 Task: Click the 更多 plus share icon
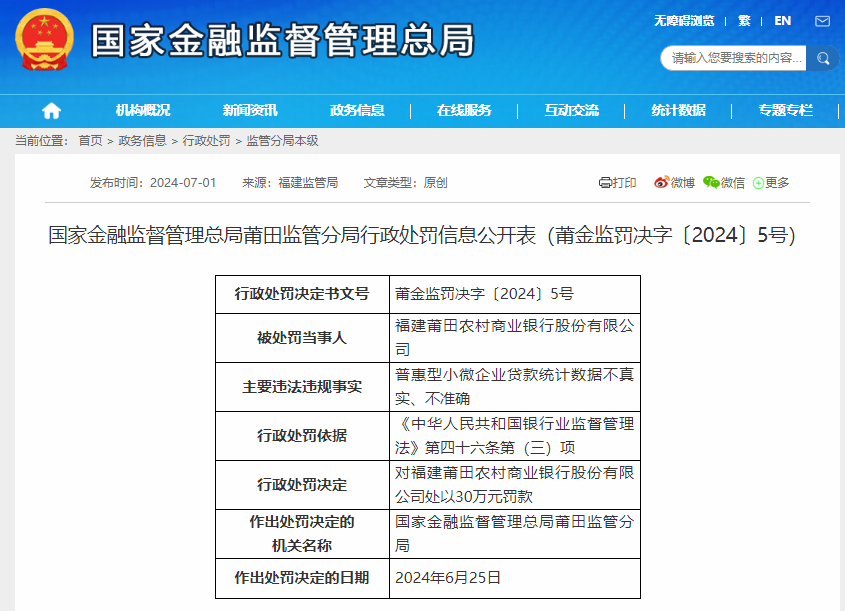pyautogui.click(x=771, y=183)
